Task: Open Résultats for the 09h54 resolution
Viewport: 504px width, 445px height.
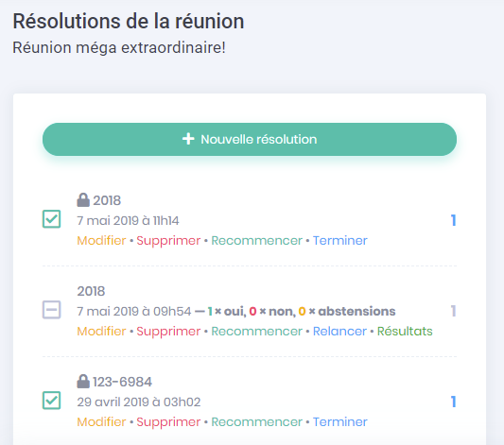Action: (405, 331)
